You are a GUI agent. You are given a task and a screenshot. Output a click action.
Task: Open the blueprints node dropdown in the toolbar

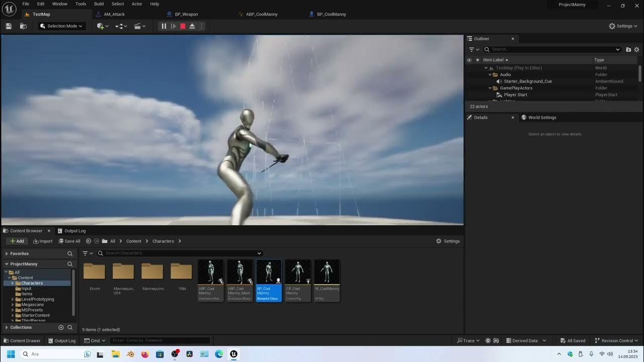pos(121,26)
